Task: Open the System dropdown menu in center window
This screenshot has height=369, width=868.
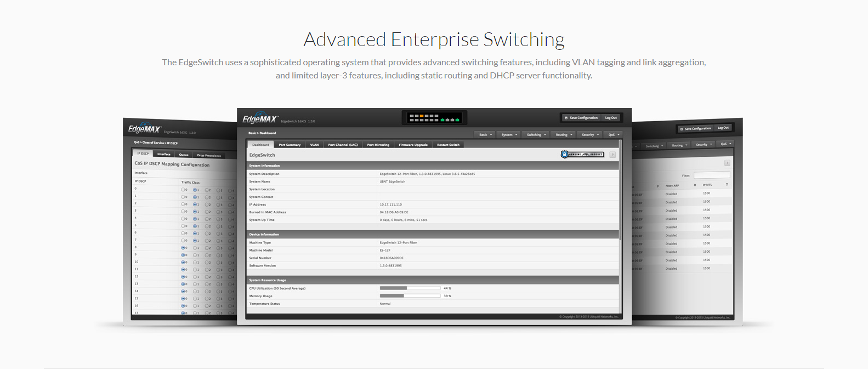Action: point(509,134)
